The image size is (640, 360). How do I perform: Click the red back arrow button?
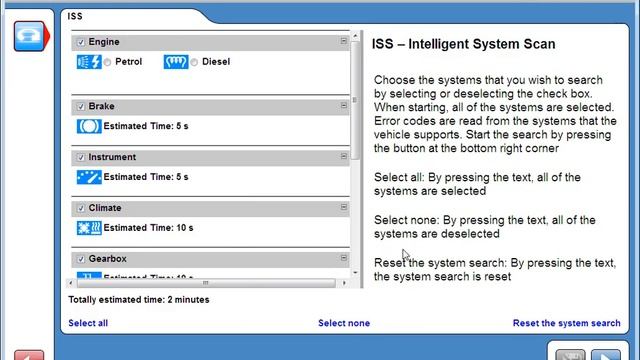point(29,355)
